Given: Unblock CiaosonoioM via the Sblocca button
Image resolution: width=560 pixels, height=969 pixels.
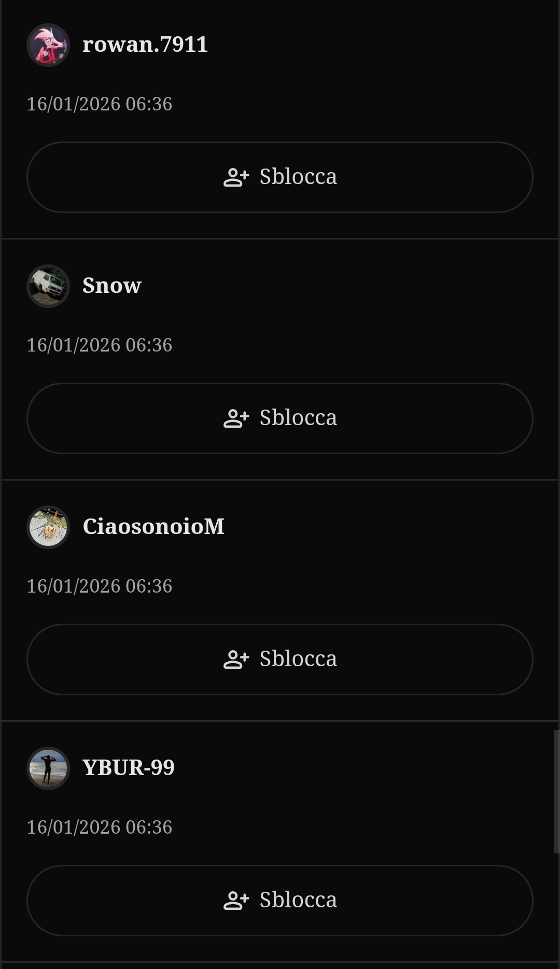Looking at the screenshot, I should click(x=280, y=659).
